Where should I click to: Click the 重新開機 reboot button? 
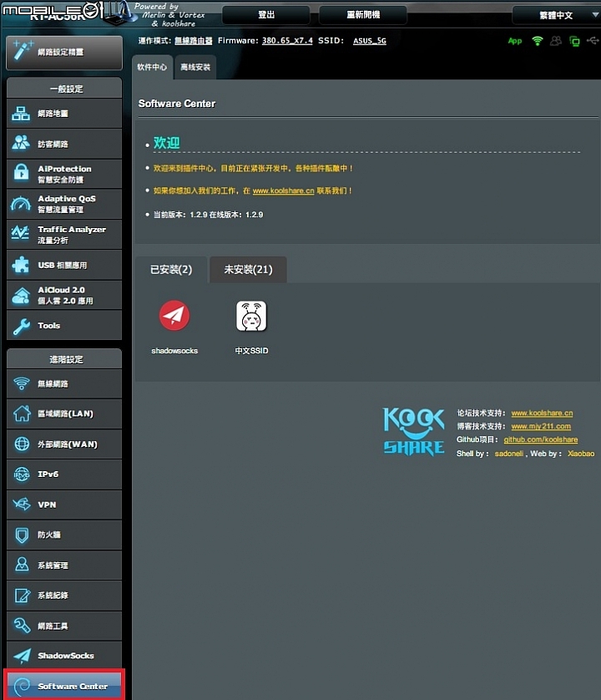[x=363, y=15]
